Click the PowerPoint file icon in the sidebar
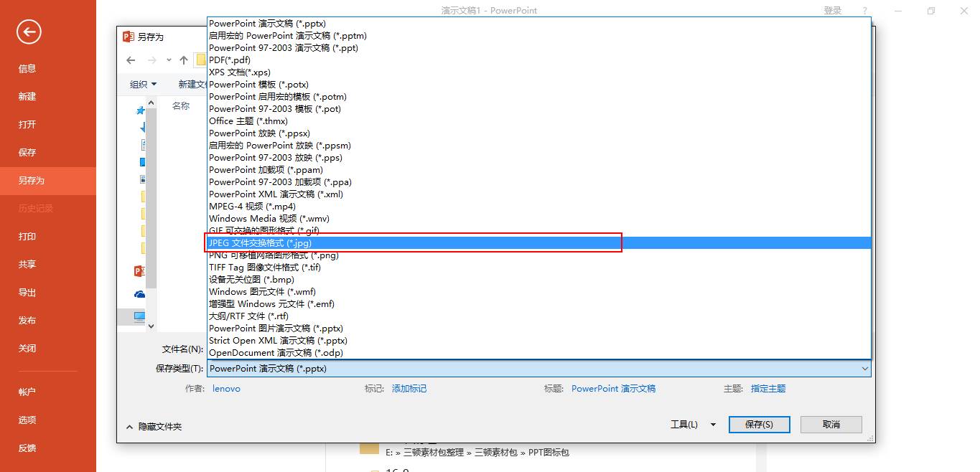Screen dimensions: 980x472 coord(139,272)
